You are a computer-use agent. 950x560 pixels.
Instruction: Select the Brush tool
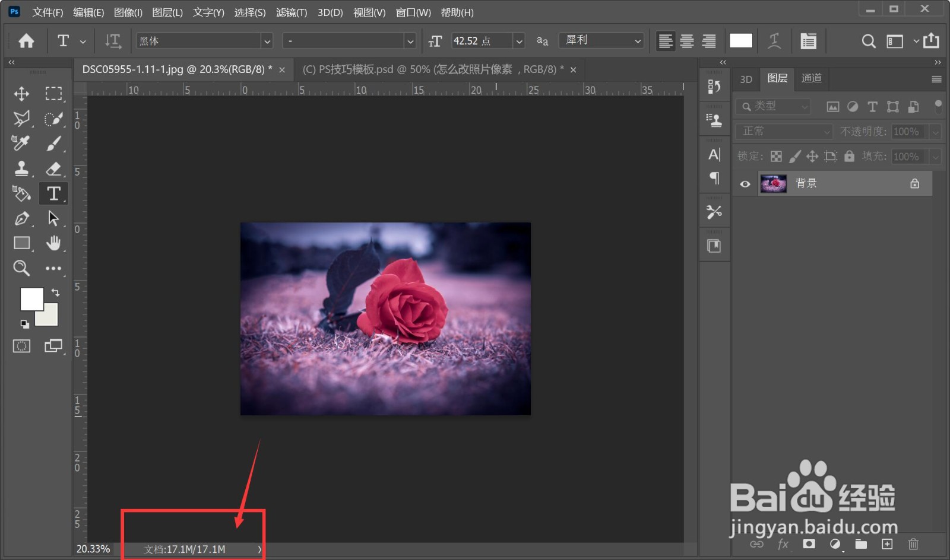pyautogui.click(x=53, y=143)
